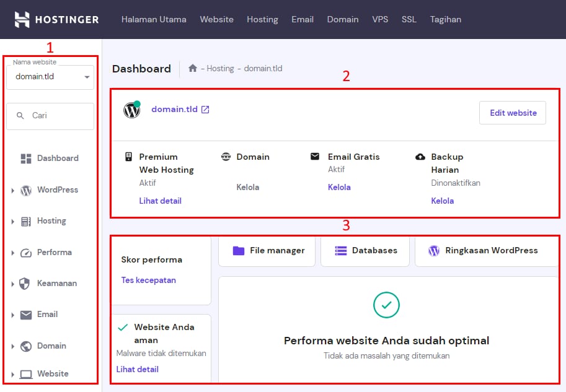The width and height of the screenshot is (566, 392).
Task: Click the Performa gauge icon in sidebar
Action: point(26,253)
